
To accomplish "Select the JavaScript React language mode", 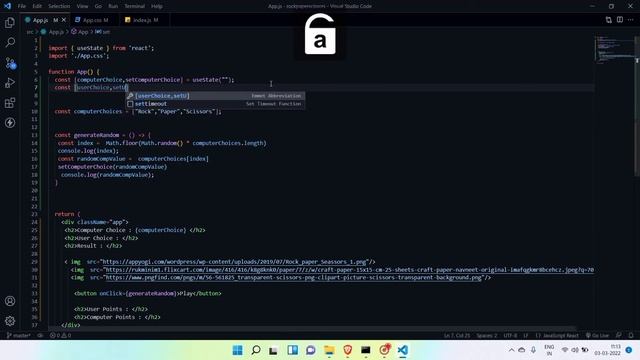I will click(557, 336).
